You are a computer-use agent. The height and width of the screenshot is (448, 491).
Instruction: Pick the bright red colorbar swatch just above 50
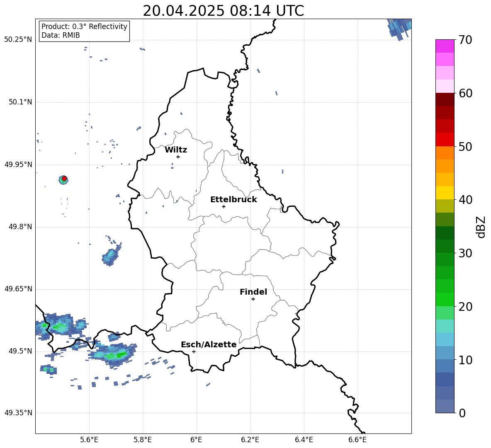tap(445, 139)
